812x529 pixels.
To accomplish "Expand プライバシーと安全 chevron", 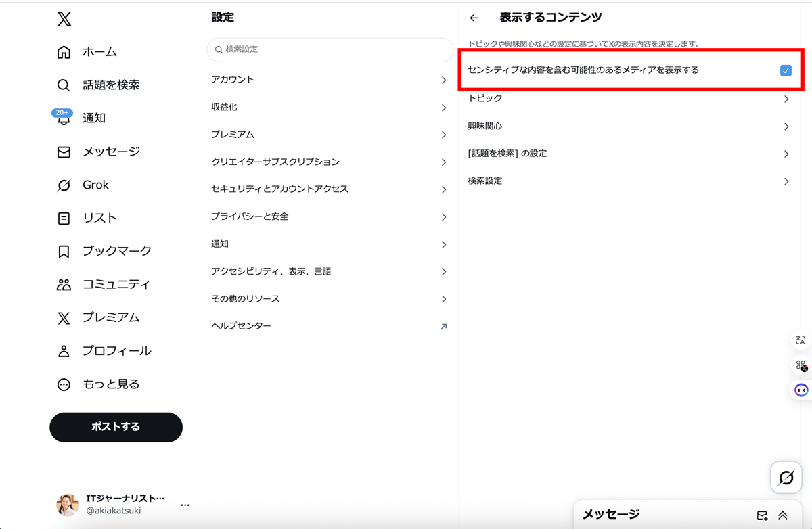I will coord(444,217).
